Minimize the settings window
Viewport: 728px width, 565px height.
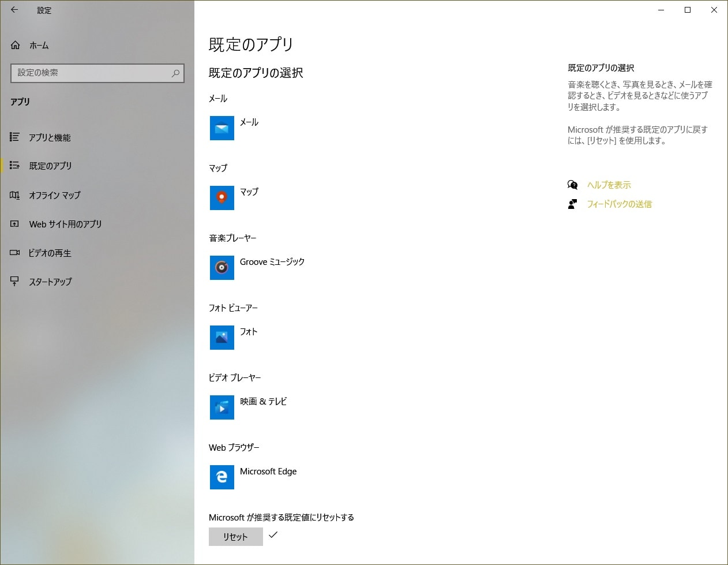pyautogui.click(x=661, y=10)
